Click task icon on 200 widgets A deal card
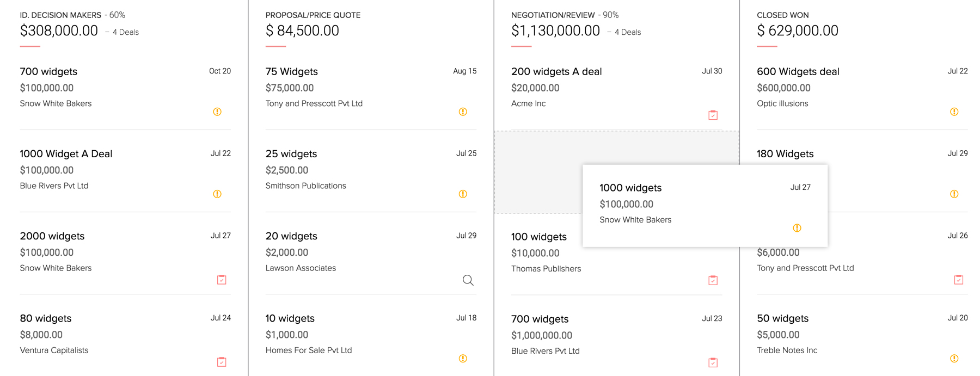Screen dimensions: 980x376 (x=713, y=115)
